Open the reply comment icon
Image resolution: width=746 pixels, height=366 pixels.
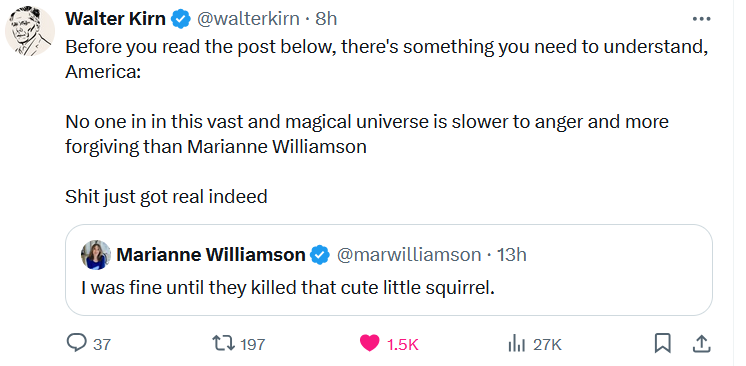[x=77, y=343]
